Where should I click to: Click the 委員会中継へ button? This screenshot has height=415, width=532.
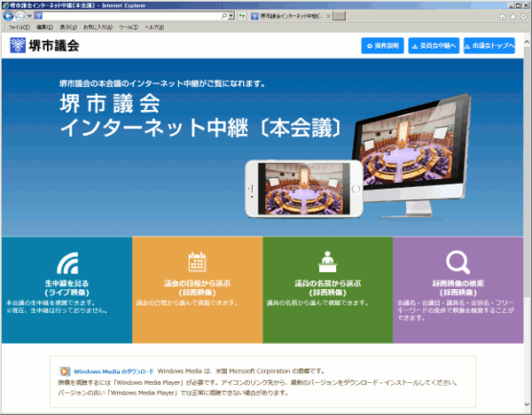click(434, 45)
